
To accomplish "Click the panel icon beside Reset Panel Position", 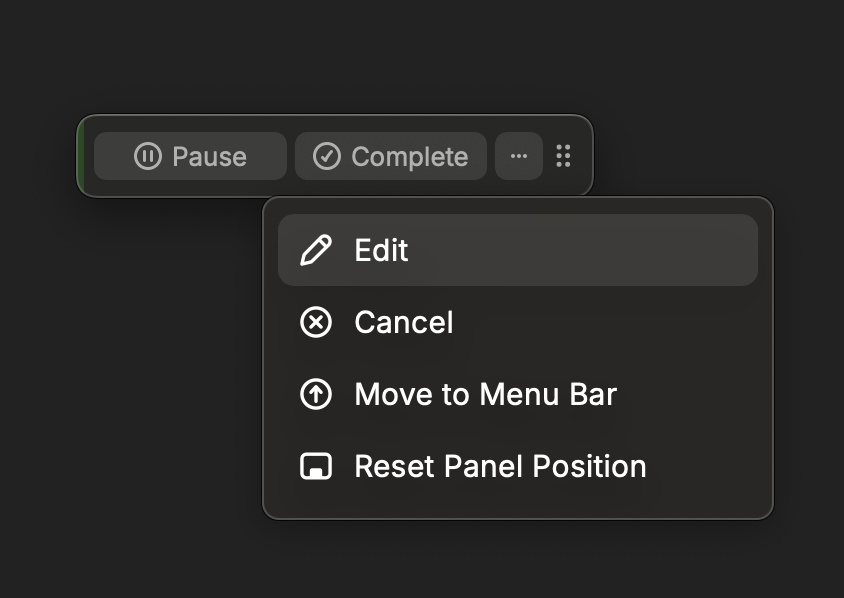I will [x=316, y=466].
